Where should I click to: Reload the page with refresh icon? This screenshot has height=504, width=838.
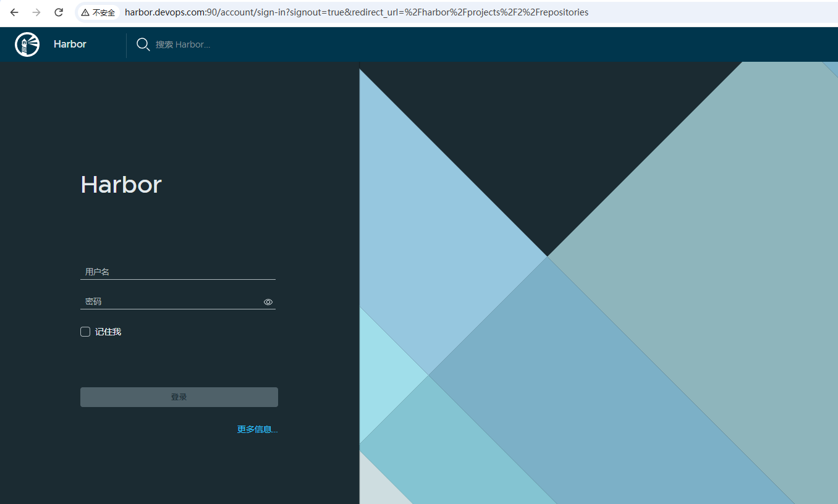pos(59,12)
